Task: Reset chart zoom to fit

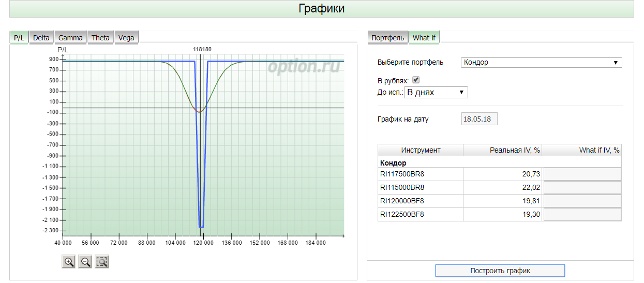Action: (x=102, y=262)
